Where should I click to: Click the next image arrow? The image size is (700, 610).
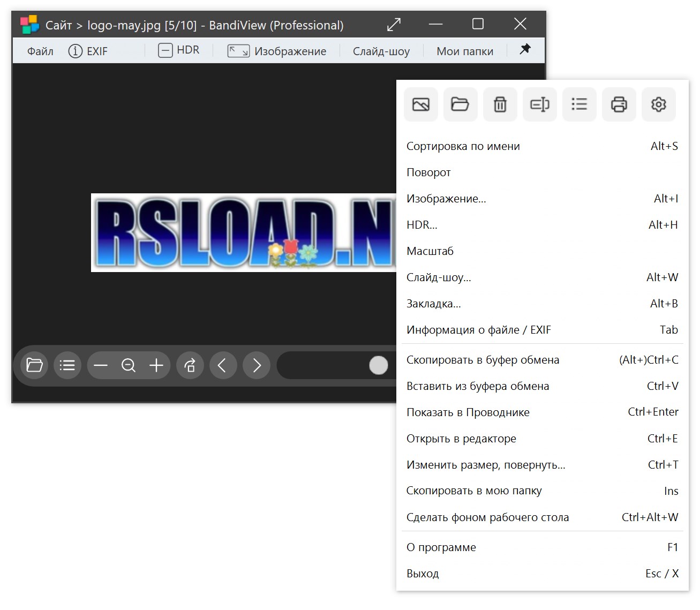coord(256,365)
